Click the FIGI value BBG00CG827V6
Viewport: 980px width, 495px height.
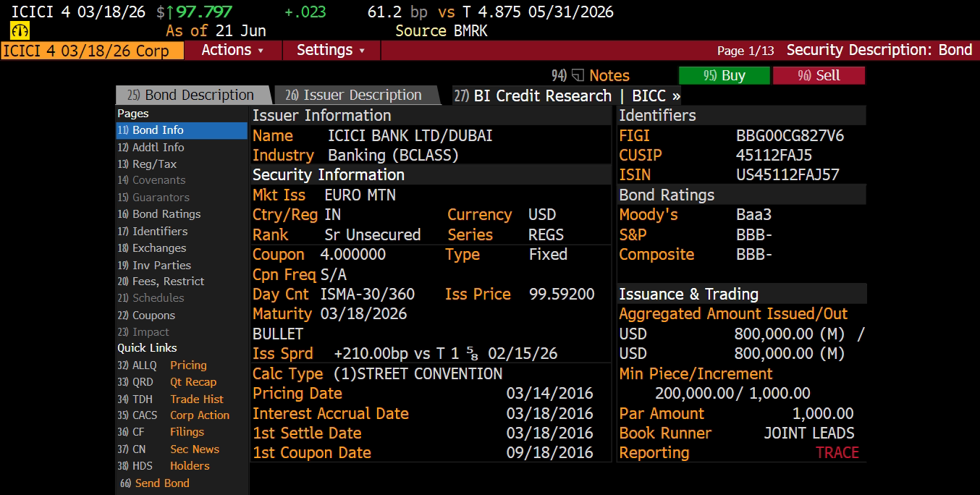[x=790, y=136]
